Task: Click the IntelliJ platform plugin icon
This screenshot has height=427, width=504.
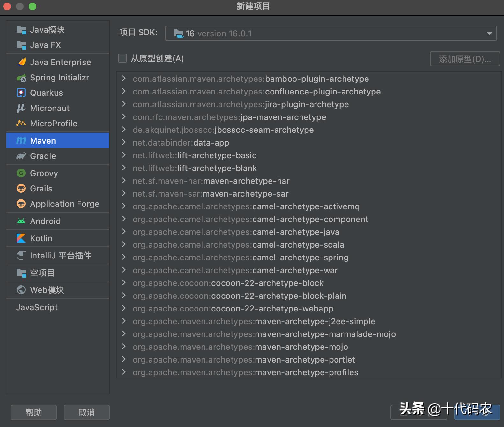Action: pyautogui.click(x=21, y=255)
